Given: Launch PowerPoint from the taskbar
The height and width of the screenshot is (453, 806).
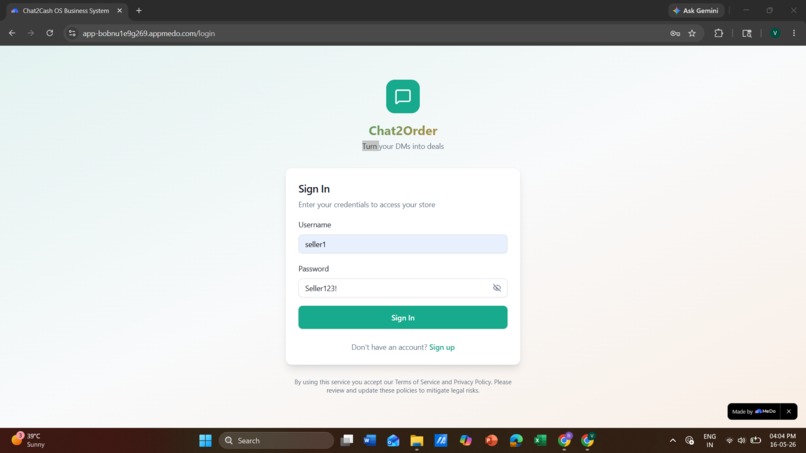Looking at the screenshot, I should pos(491,441).
